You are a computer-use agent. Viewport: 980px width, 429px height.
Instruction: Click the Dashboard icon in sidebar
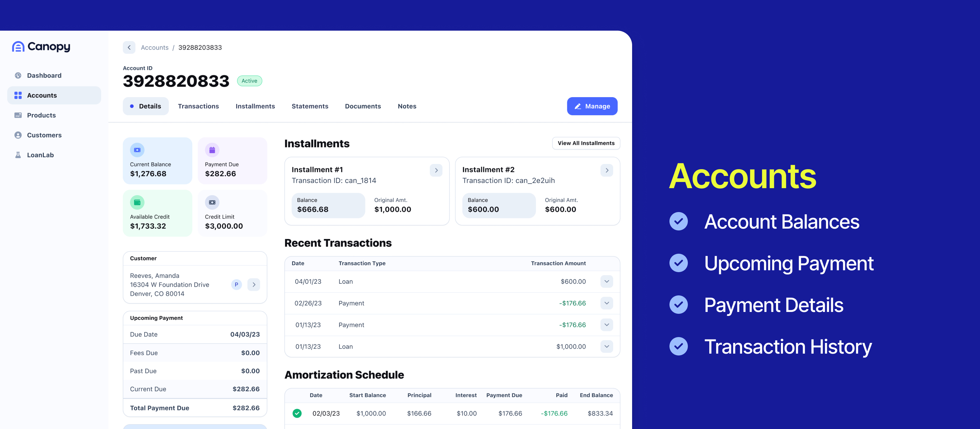click(17, 75)
